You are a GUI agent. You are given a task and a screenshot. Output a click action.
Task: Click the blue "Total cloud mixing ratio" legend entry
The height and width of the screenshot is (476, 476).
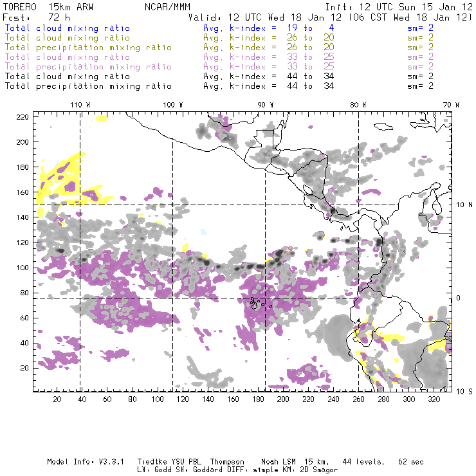[x=68, y=28]
